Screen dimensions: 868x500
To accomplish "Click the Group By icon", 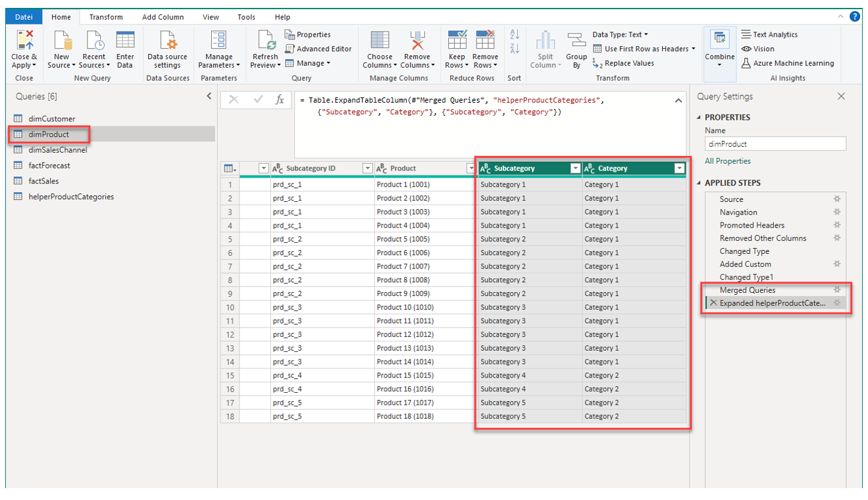I will tap(576, 41).
